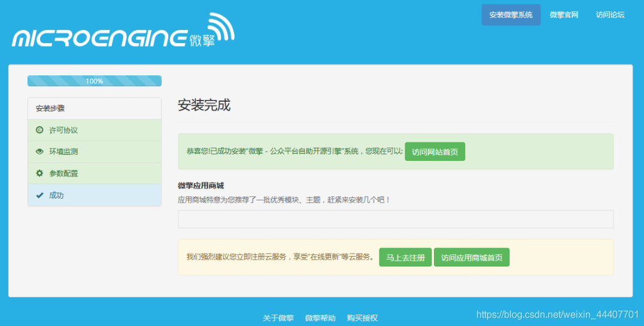Open the 关于微擎 footer link

click(x=278, y=318)
